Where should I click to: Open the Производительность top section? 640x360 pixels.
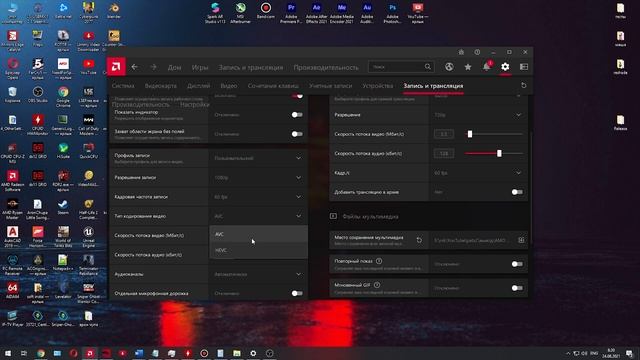[326, 67]
